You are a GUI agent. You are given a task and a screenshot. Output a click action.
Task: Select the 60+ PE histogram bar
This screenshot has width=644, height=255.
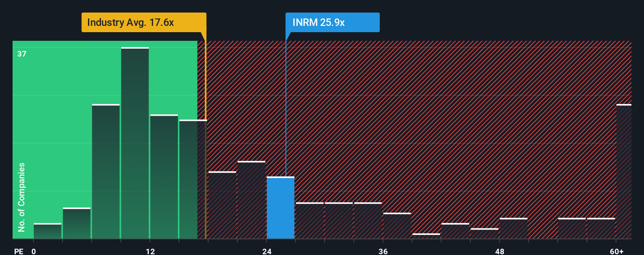tap(624, 171)
